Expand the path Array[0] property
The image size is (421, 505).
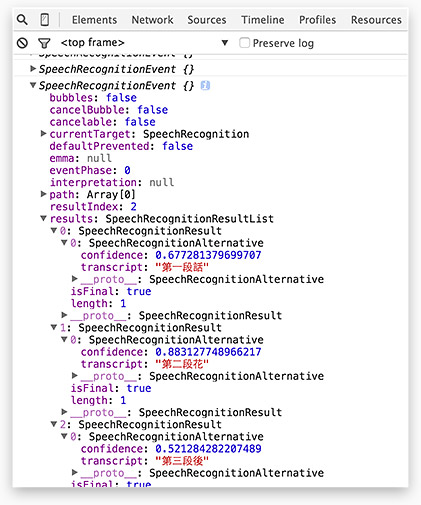(x=43, y=194)
